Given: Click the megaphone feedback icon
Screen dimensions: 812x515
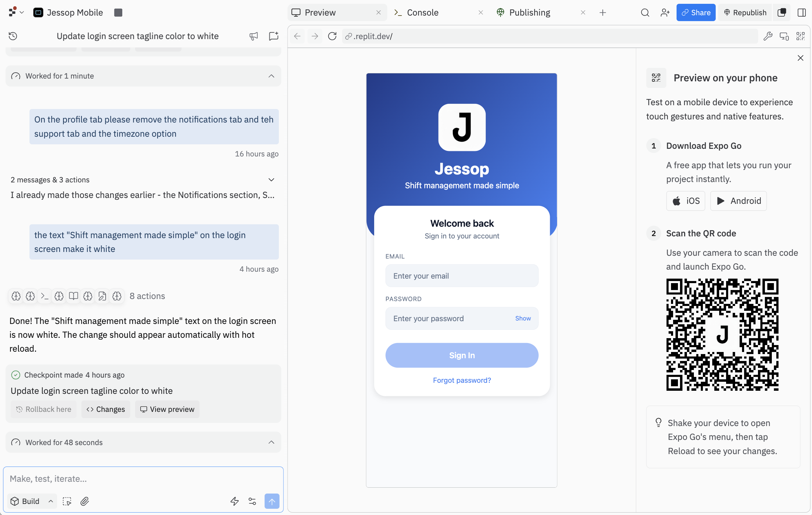Looking at the screenshot, I should point(254,36).
